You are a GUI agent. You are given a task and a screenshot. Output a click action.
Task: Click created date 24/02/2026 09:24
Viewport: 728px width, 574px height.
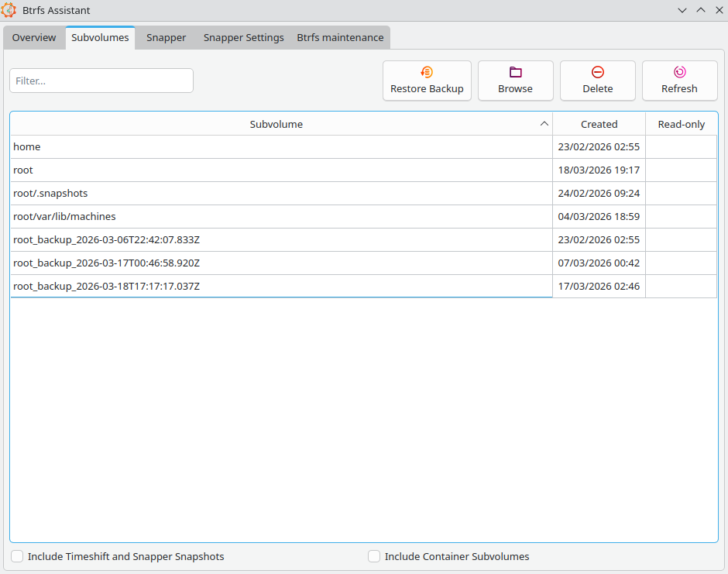pos(599,193)
